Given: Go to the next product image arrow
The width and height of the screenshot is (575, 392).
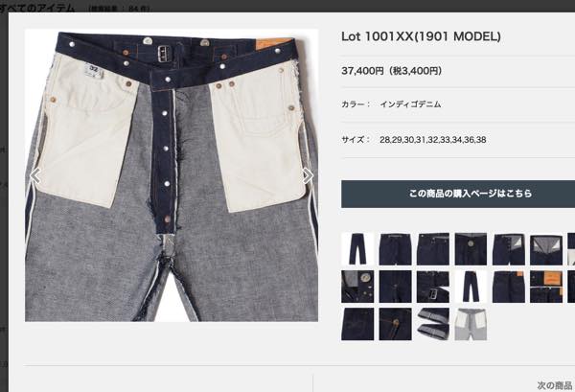Looking at the screenshot, I should pyautogui.click(x=308, y=176).
